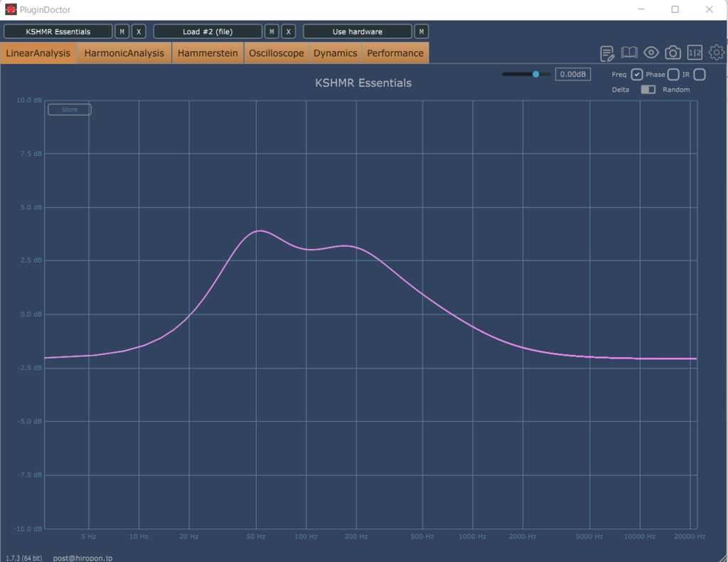Click the 1.7.3 (64 bit) version text

pyautogui.click(x=23, y=558)
